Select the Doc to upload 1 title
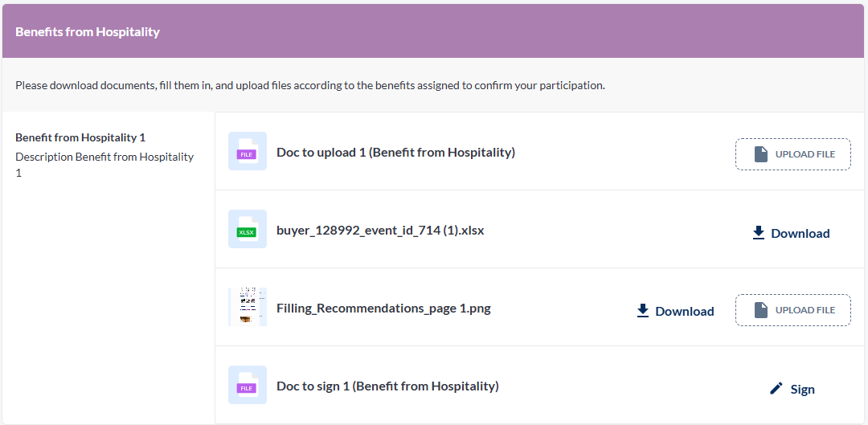This screenshot has width=868, height=425. (x=395, y=152)
